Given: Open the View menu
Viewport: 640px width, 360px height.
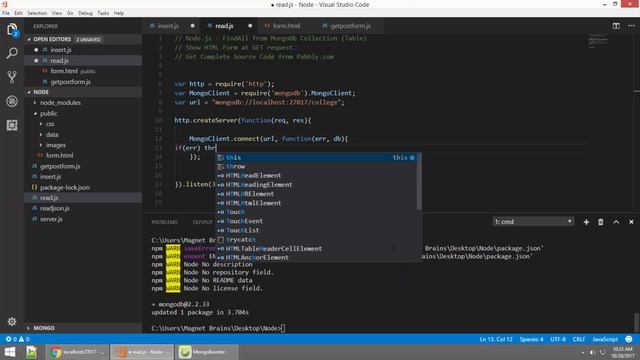Looking at the screenshot, I should [x=57, y=13].
